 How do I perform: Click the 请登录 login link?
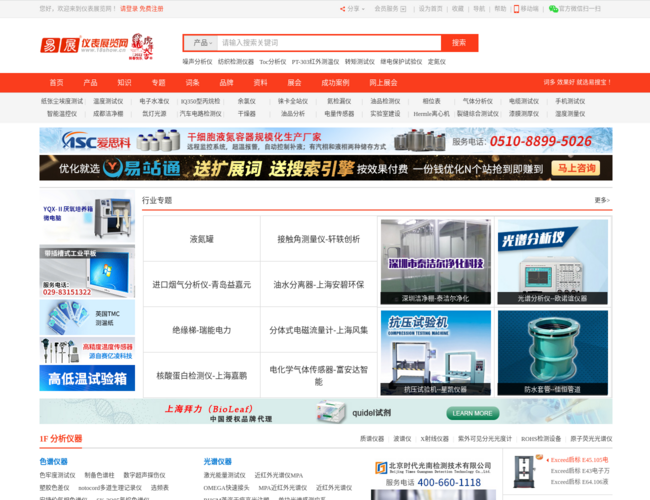pyautogui.click(x=129, y=9)
